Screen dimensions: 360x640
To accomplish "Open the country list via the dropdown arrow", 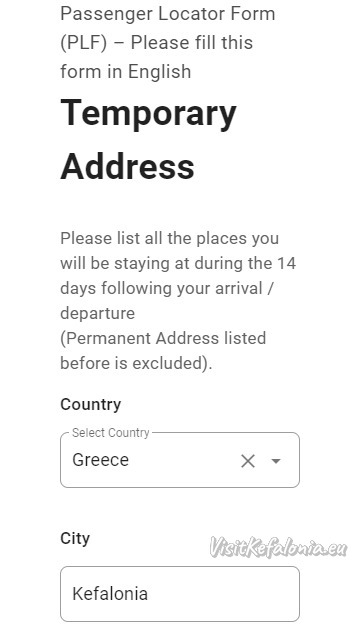I will coord(276,461).
